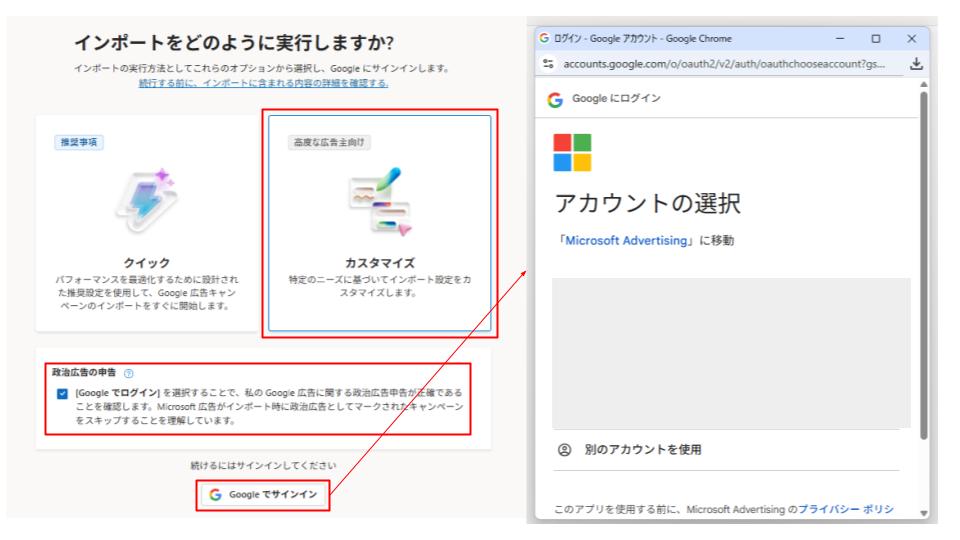Image resolution: width=960 pixels, height=540 pixels.
Task: Click the Google logo in the login header
Action: pos(554,100)
